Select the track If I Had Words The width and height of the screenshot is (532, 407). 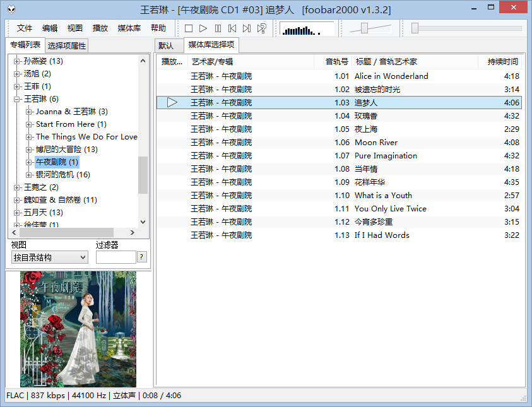pos(340,235)
